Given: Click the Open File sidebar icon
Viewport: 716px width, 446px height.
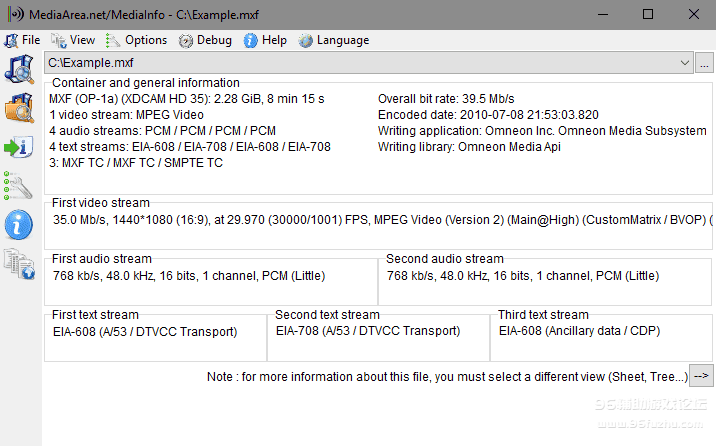Looking at the screenshot, I should tap(20, 70).
